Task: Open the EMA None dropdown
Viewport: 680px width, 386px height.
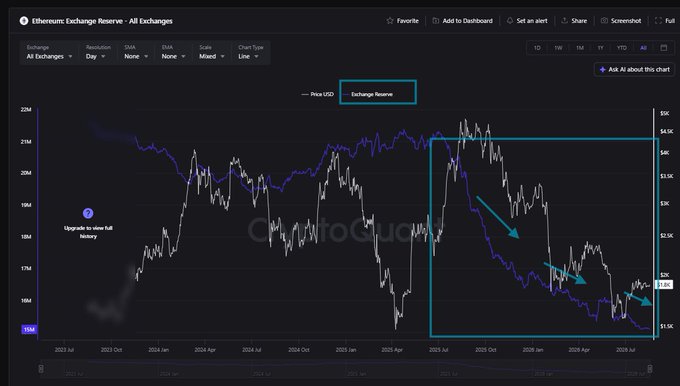Action: click(x=173, y=52)
